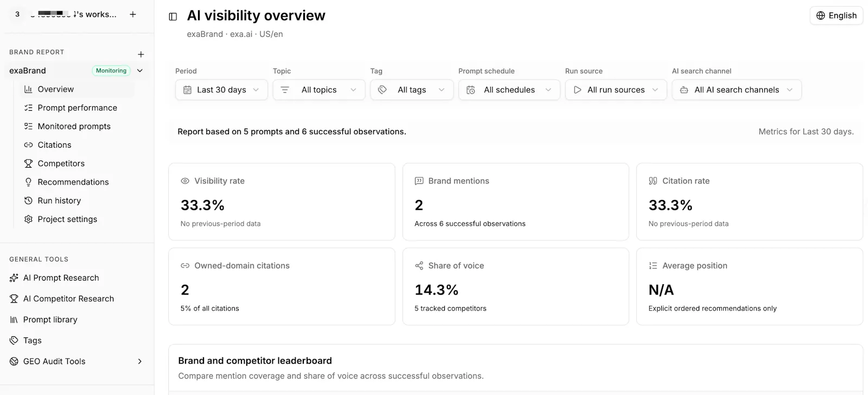Open the All topics dropdown
The width and height of the screenshot is (868, 395).
[319, 90]
